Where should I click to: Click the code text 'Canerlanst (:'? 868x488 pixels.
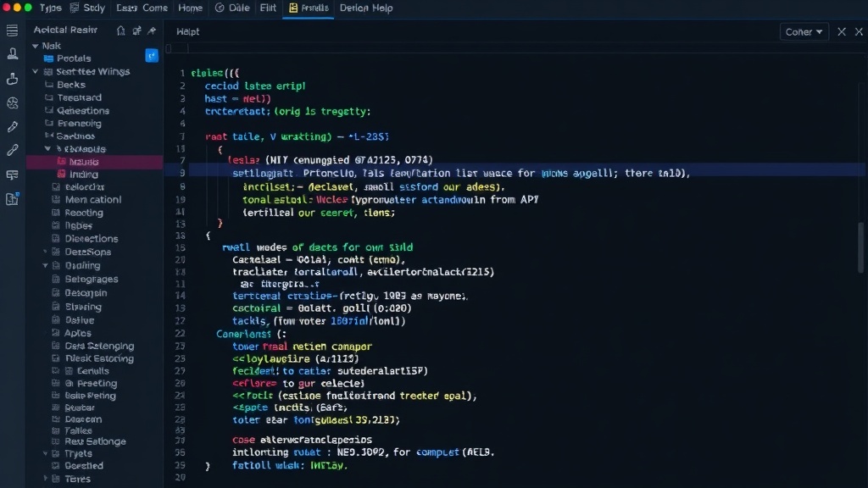[x=251, y=334]
